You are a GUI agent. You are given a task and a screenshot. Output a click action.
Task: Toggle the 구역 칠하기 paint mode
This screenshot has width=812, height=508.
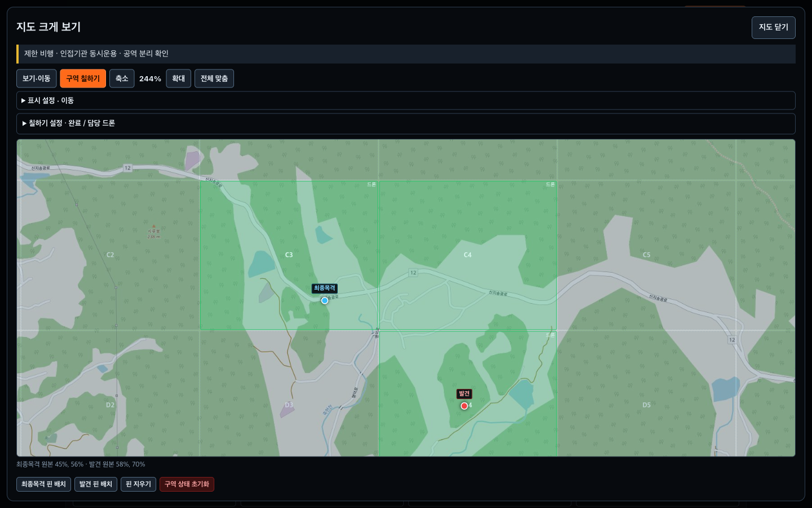tap(83, 78)
